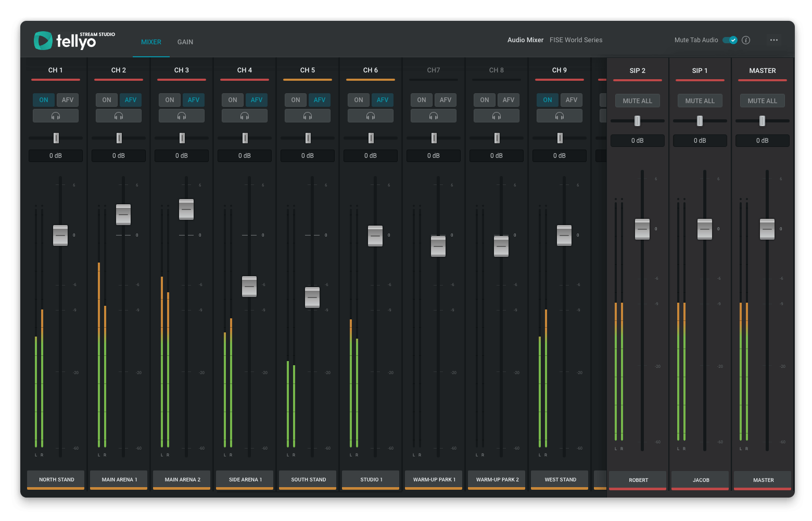Select the WARM-UP PARK 2 channel label
Viewport: 812px width, 521px height.
pyautogui.click(x=497, y=480)
